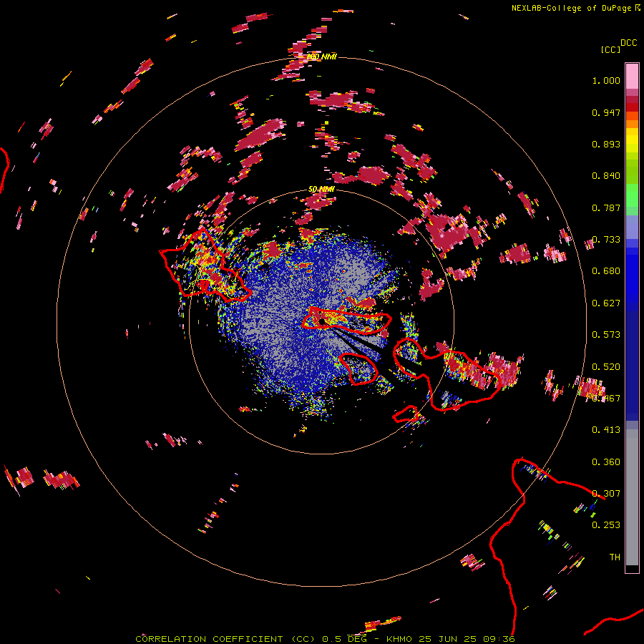Select the 0.307 scale value
644x644 pixels.
(606, 494)
